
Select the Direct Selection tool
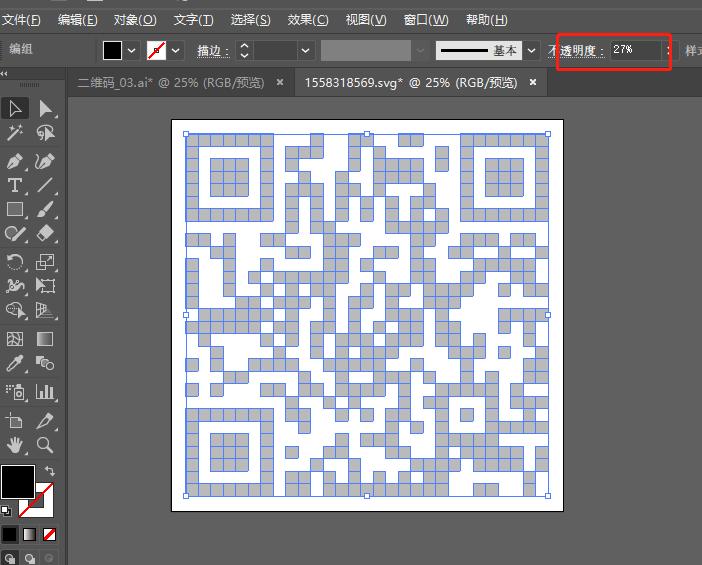coord(45,109)
